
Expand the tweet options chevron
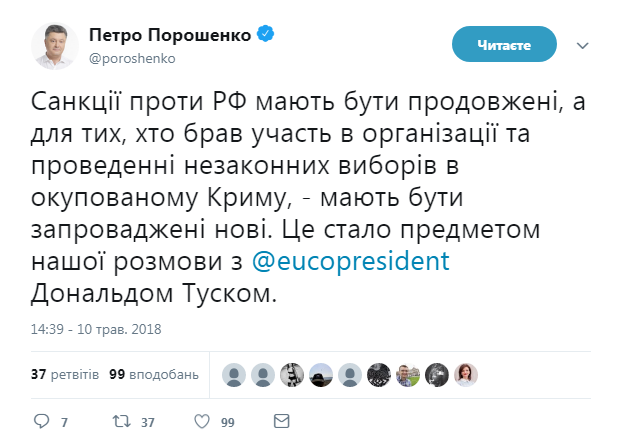pos(584,45)
